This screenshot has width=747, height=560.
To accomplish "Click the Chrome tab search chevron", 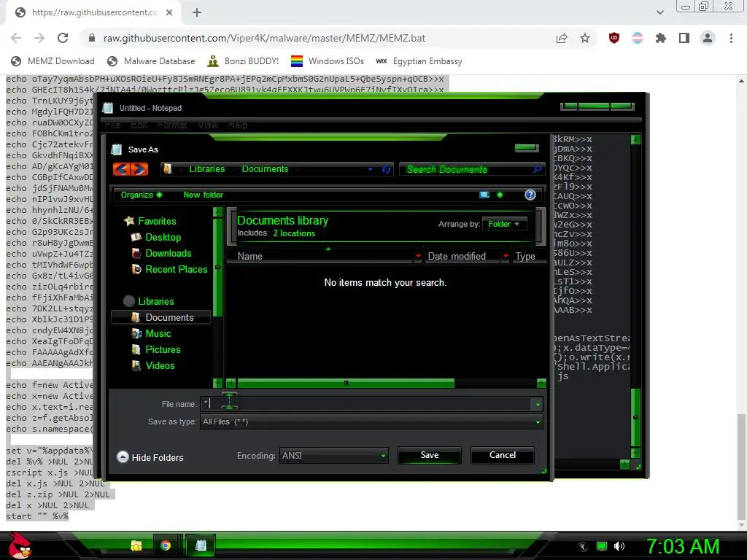I will (659, 12).
